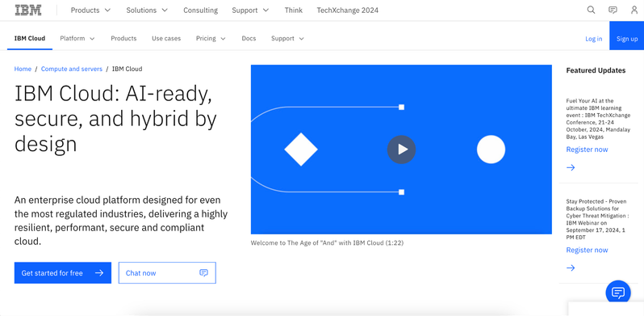Follow the arrow under TechXchange Register now
Viewport: 644px width, 316px height.
click(x=571, y=167)
